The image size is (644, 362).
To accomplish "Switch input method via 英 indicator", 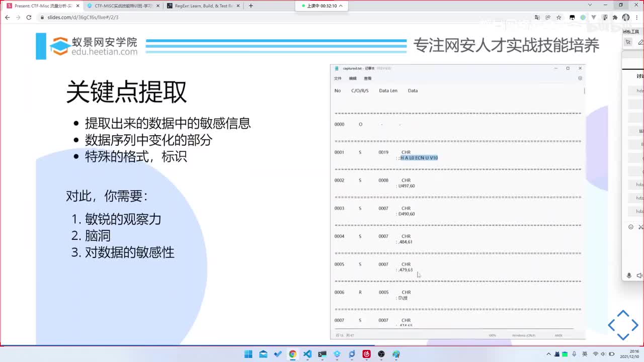I will pyautogui.click(x=585, y=354).
